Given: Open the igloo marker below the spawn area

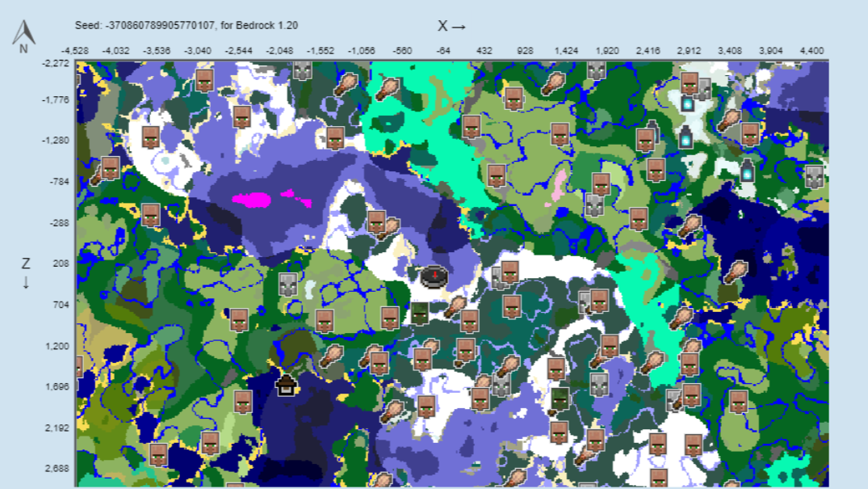Looking at the screenshot, I should point(287,386).
